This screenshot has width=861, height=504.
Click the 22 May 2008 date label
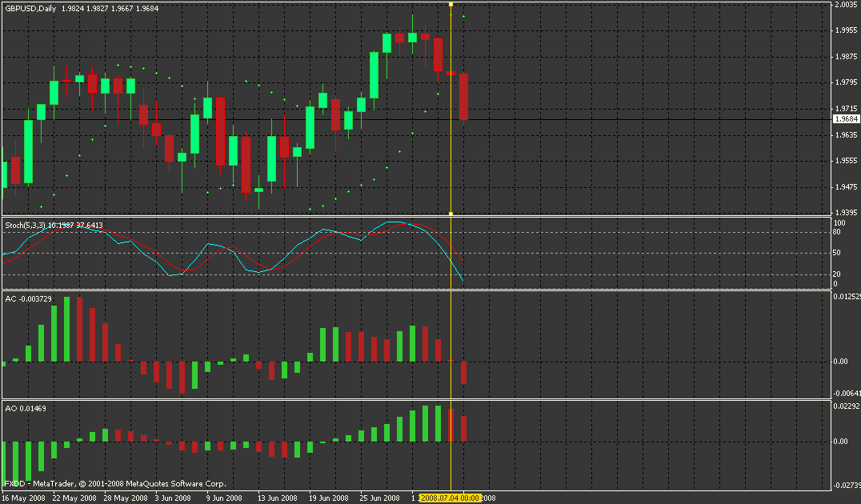(73, 498)
